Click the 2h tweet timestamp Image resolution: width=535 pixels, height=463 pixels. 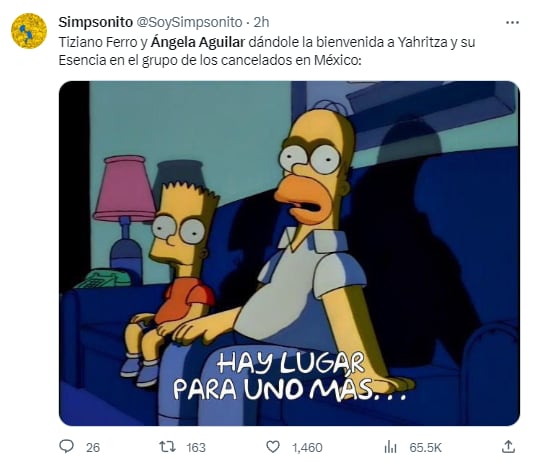point(261,23)
